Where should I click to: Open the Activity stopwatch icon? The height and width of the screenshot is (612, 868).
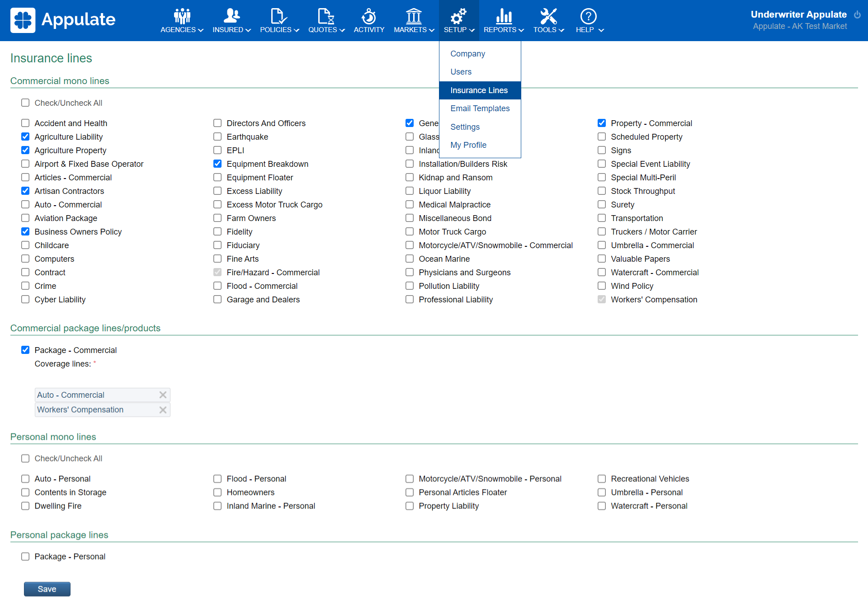pyautogui.click(x=368, y=16)
